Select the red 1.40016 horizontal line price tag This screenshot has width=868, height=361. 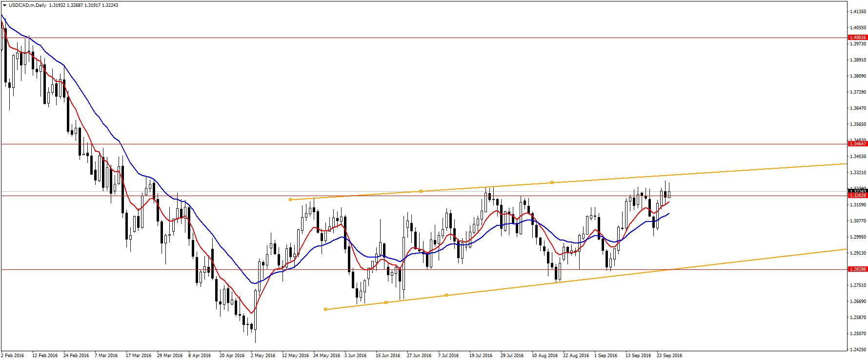tap(858, 38)
